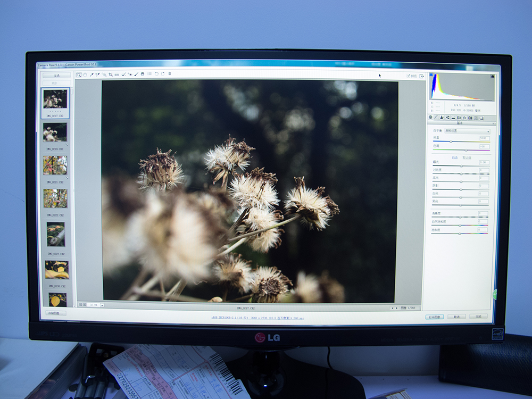This screenshot has width=532, height=399.
Task: Click the Default link above exposure
Action: pos(467,158)
